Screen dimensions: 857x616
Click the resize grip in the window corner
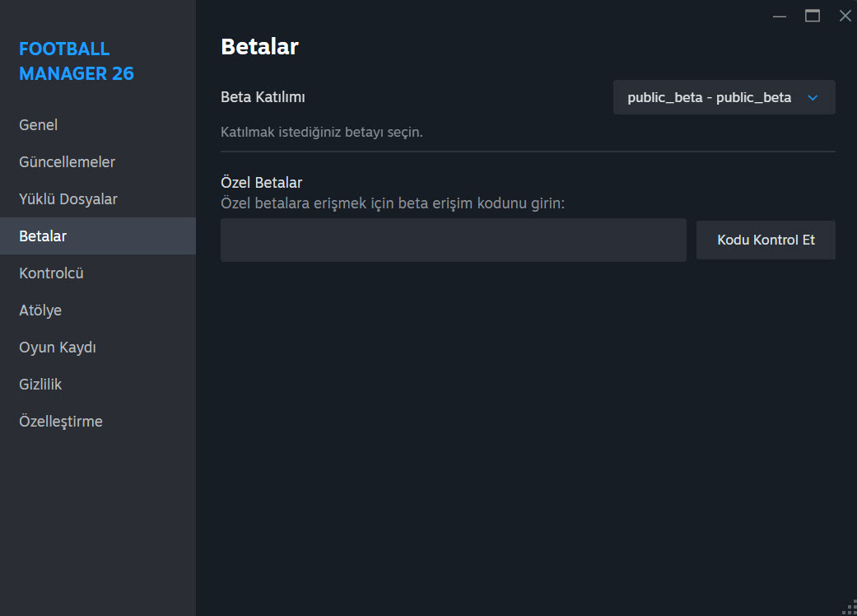point(849,608)
